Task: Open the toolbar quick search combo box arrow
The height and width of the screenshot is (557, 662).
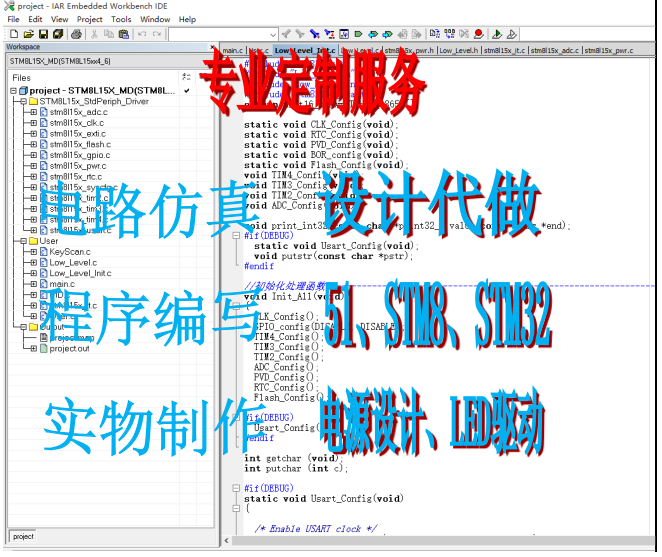Action: pyautogui.click(x=273, y=35)
